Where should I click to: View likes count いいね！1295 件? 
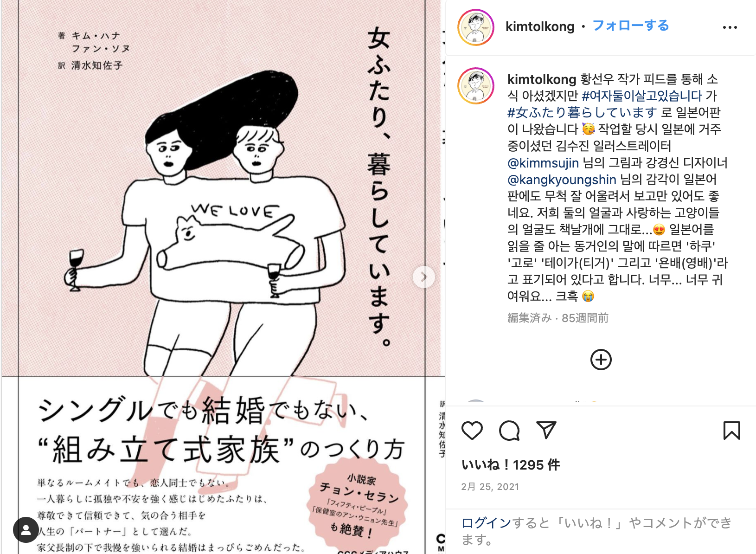511,464
